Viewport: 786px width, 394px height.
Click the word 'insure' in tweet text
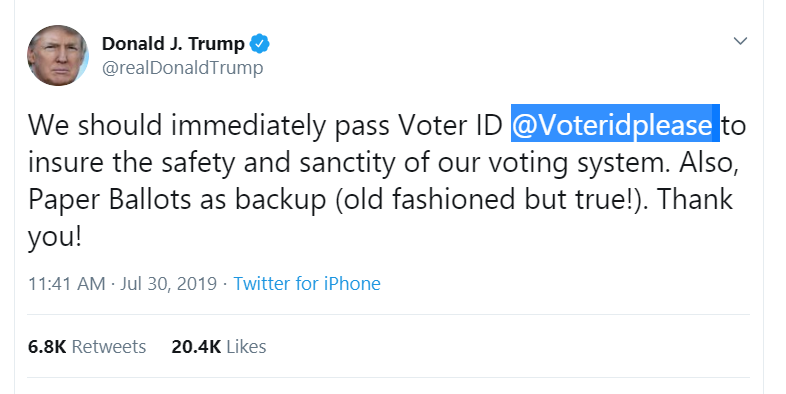(65, 162)
